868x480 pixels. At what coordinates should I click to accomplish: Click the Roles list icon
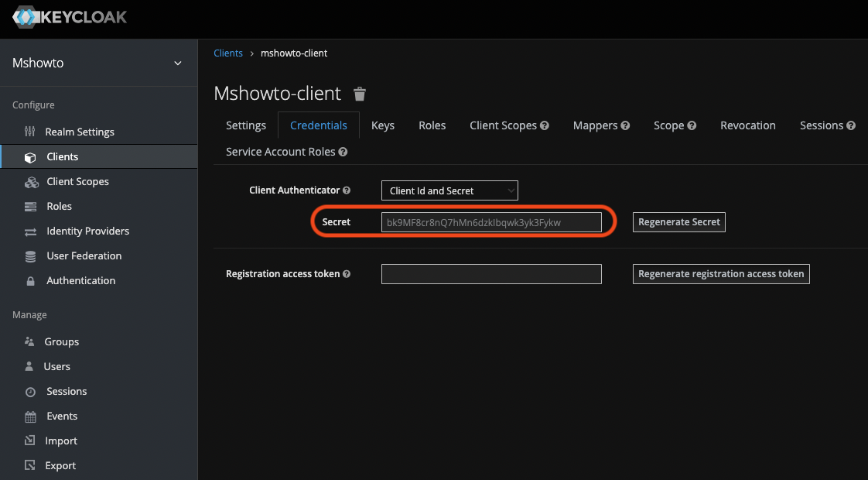click(30, 207)
